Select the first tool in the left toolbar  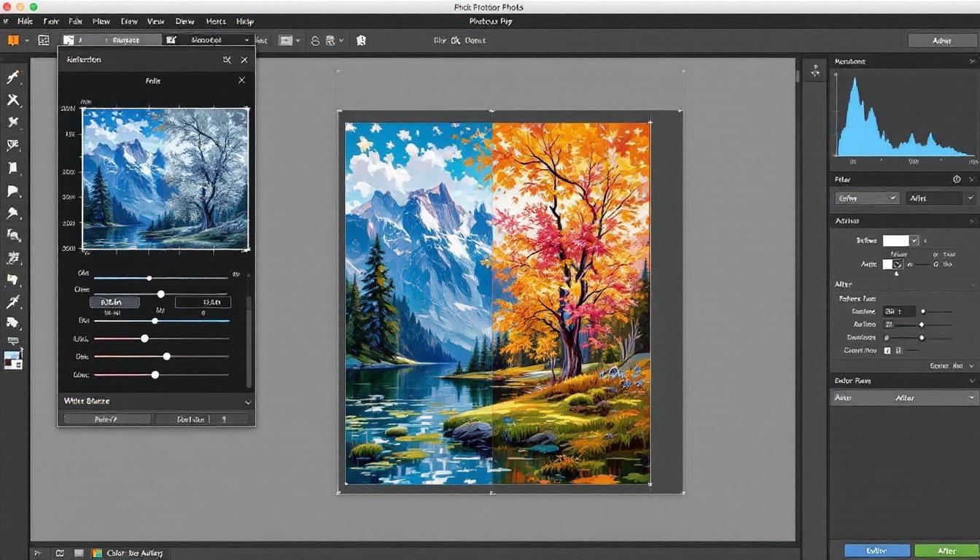13,77
